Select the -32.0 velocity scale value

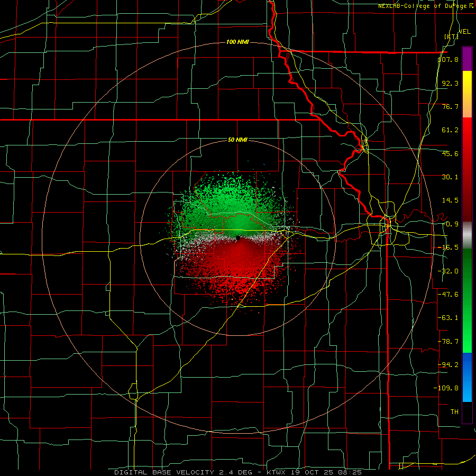448,271
